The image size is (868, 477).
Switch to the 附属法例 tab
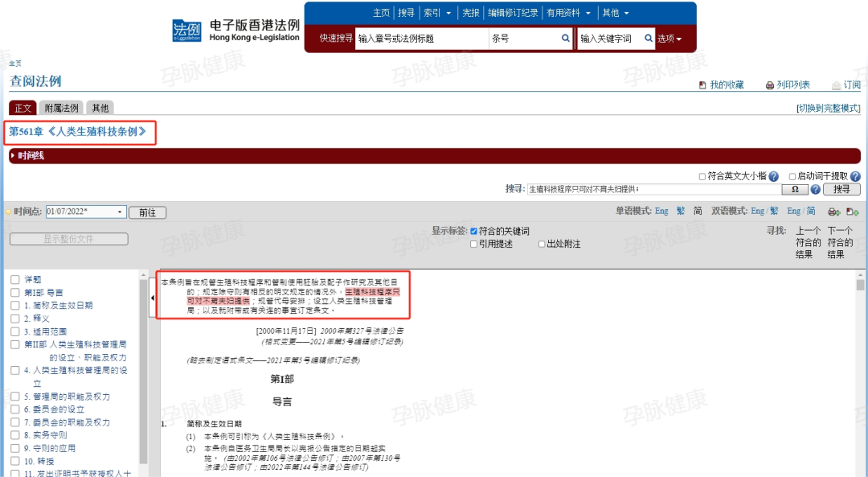61,108
